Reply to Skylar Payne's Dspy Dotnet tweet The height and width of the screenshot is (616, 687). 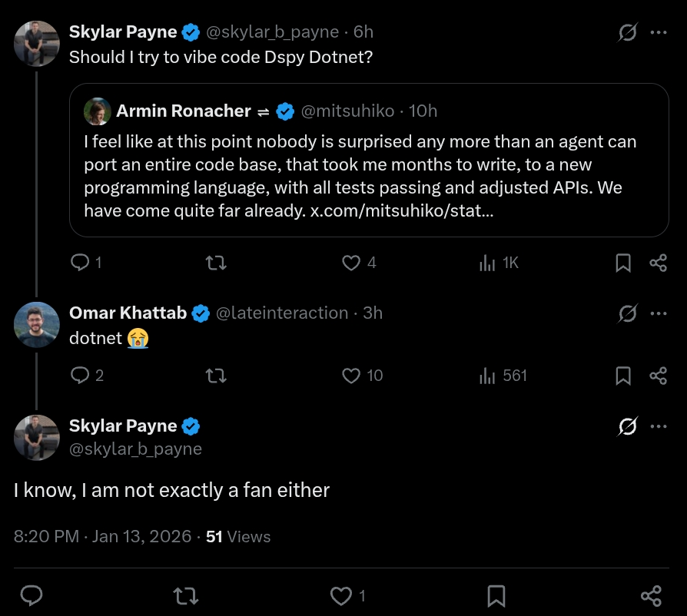point(80,263)
